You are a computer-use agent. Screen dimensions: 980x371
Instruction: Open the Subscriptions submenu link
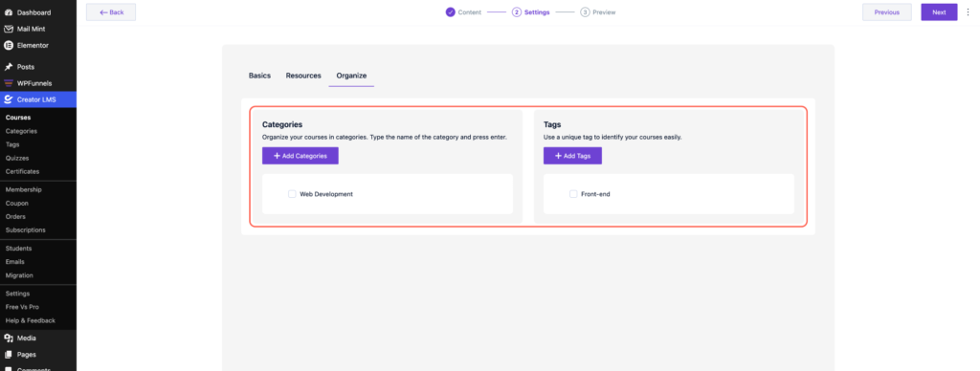[x=26, y=229]
